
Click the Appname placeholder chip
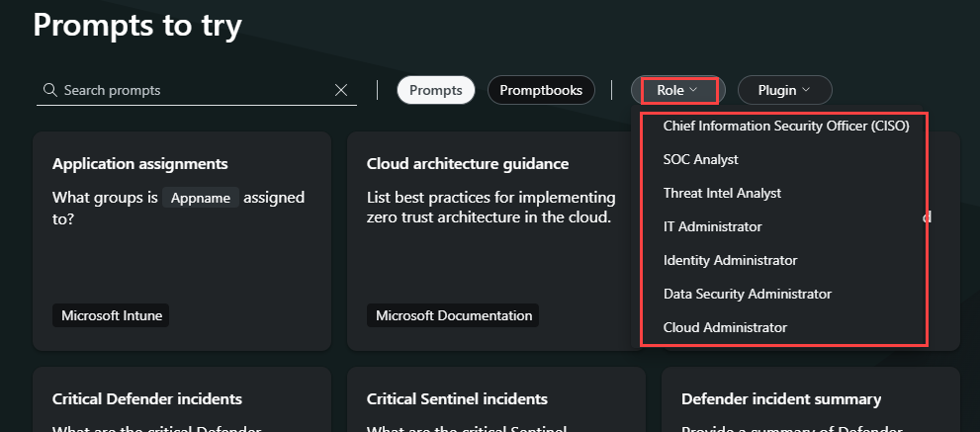(x=201, y=198)
